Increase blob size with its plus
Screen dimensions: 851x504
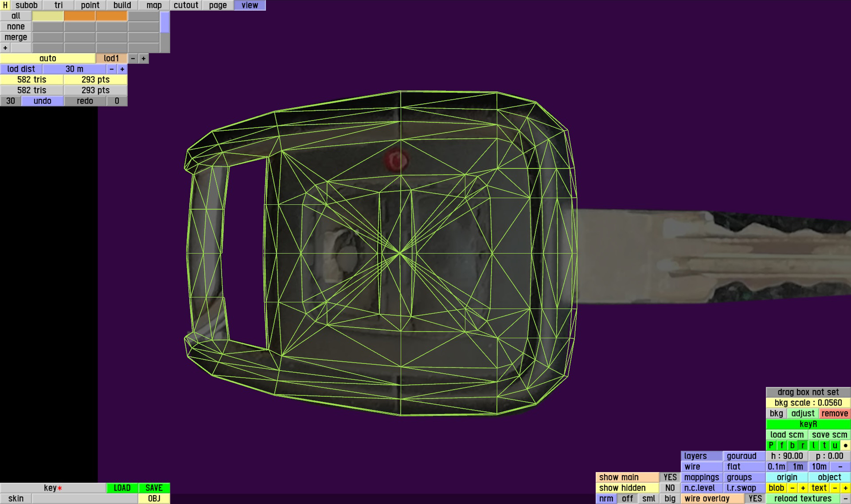pyautogui.click(x=803, y=488)
